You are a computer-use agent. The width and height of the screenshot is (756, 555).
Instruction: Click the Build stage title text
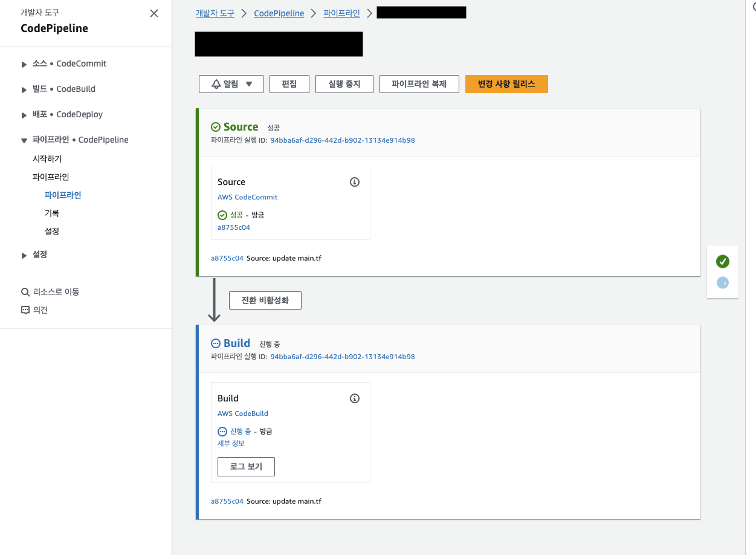pyautogui.click(x=237, y=343)
